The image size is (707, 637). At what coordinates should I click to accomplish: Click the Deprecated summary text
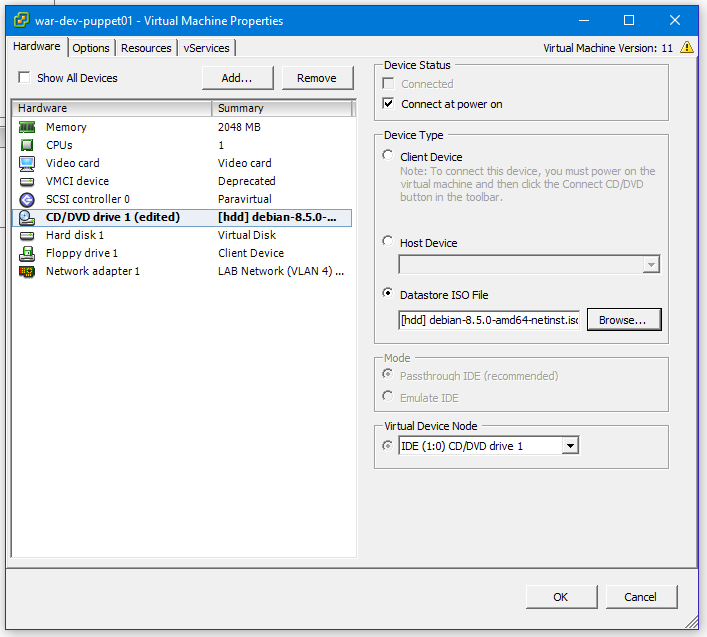[x=247, y=181]
